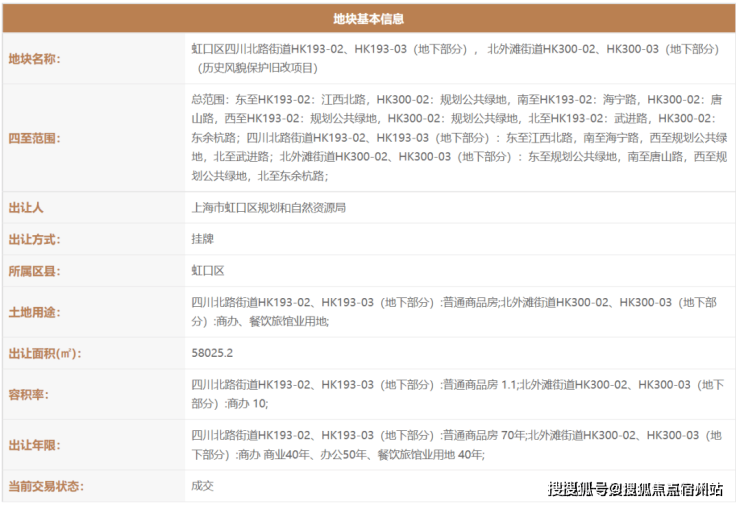Image resolution: width=740 pixels, height=505 pixels.
Task: Select the 58025.2 area value
Action: point(212,353)
